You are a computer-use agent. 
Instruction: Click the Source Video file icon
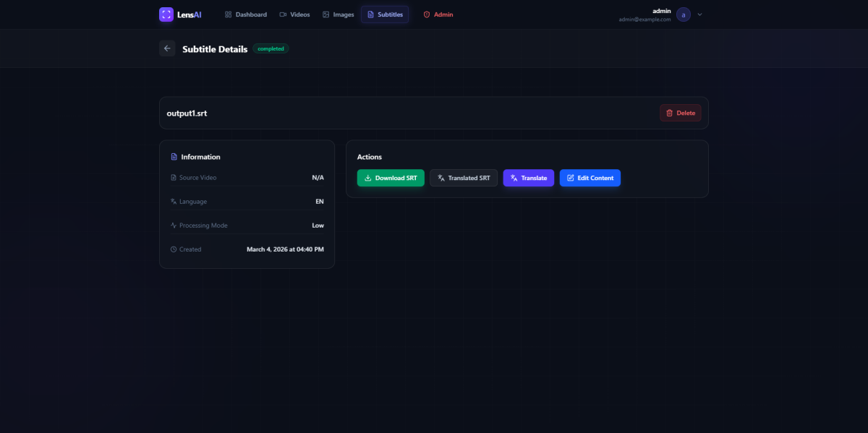[174, 178]
